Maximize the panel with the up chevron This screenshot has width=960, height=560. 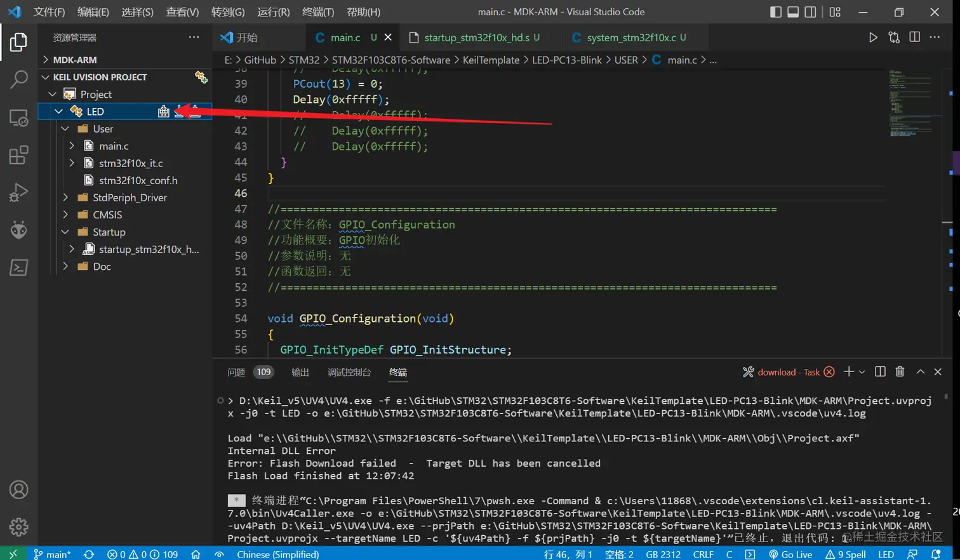pos(920,372)
